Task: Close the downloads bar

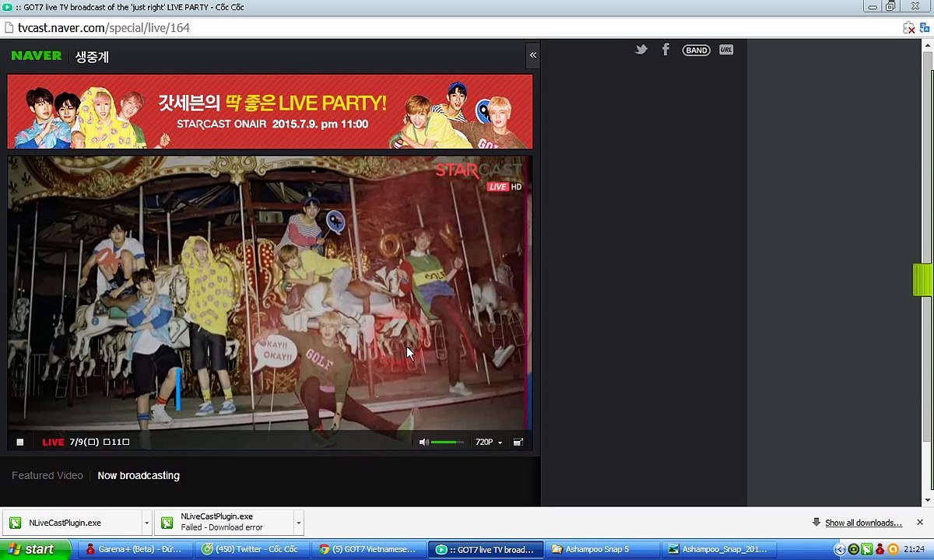Action: [920, 523]
